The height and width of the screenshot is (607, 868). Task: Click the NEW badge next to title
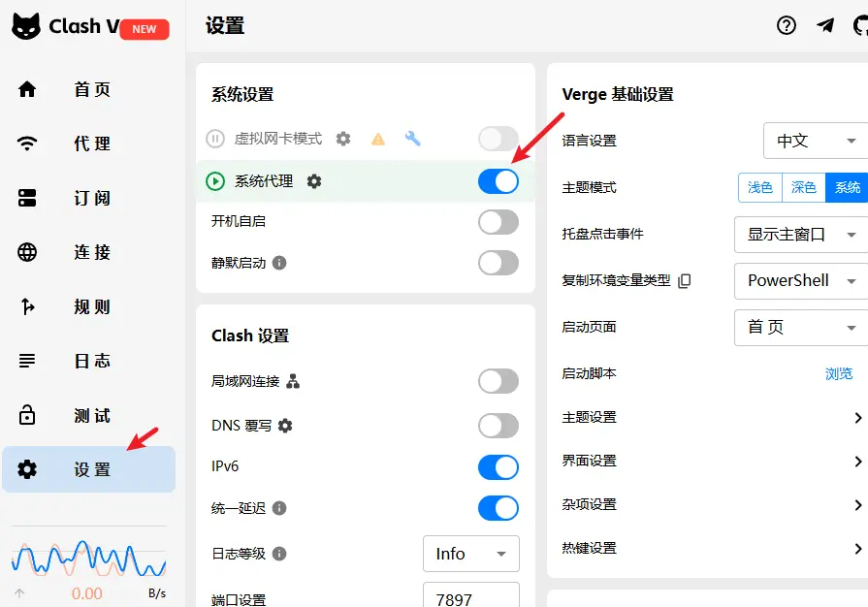[x=144, y=29]
